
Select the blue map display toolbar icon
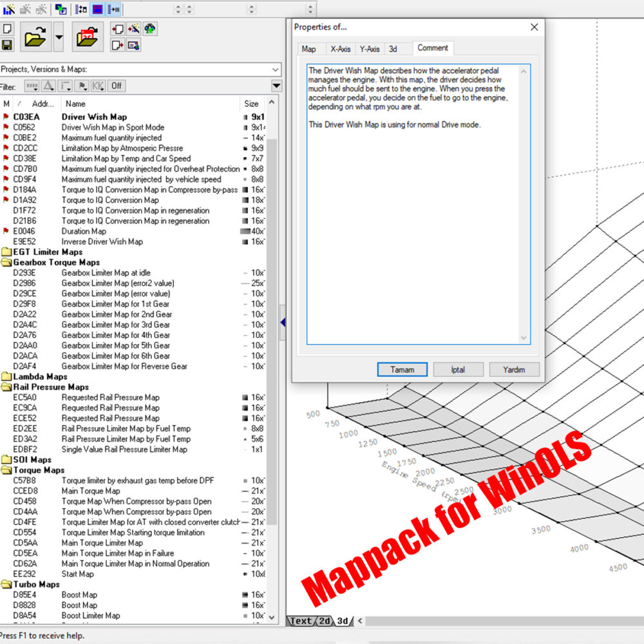point(97,9)
